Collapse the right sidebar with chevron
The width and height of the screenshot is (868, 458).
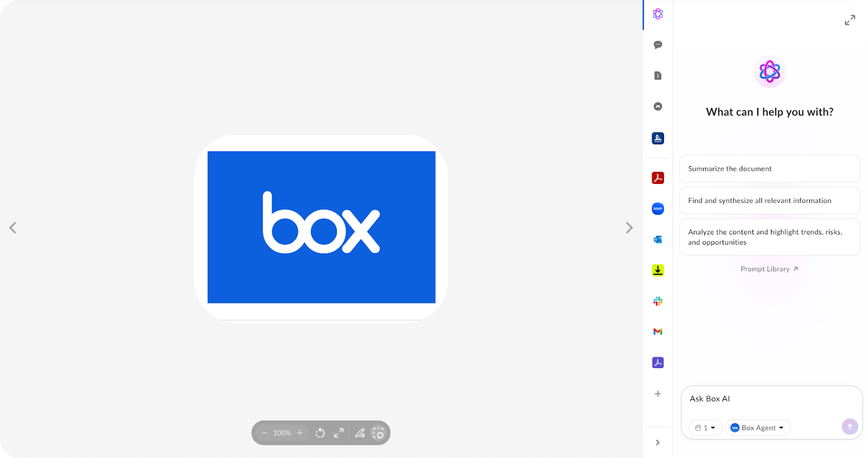(658, 443)
